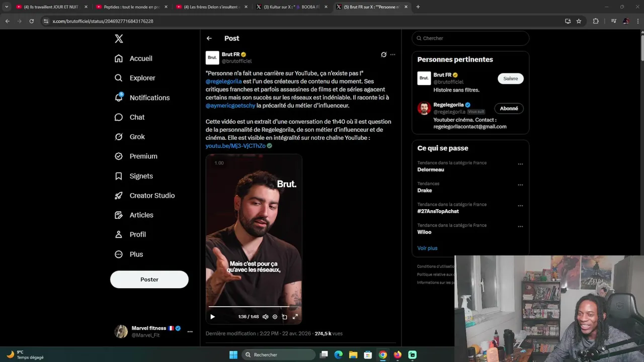Go back with the Post arrow
This screenshot has width=644, height=362.
point(209,38)
